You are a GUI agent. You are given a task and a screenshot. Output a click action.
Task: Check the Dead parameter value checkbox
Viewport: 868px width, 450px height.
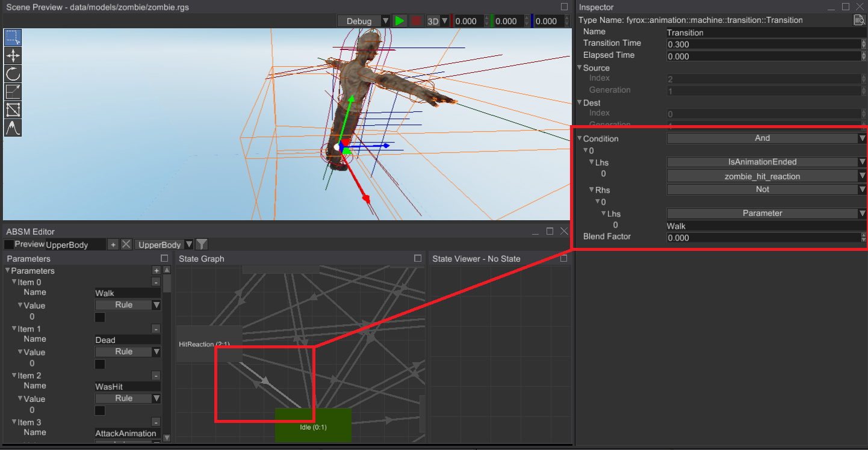tap(100, 364)
